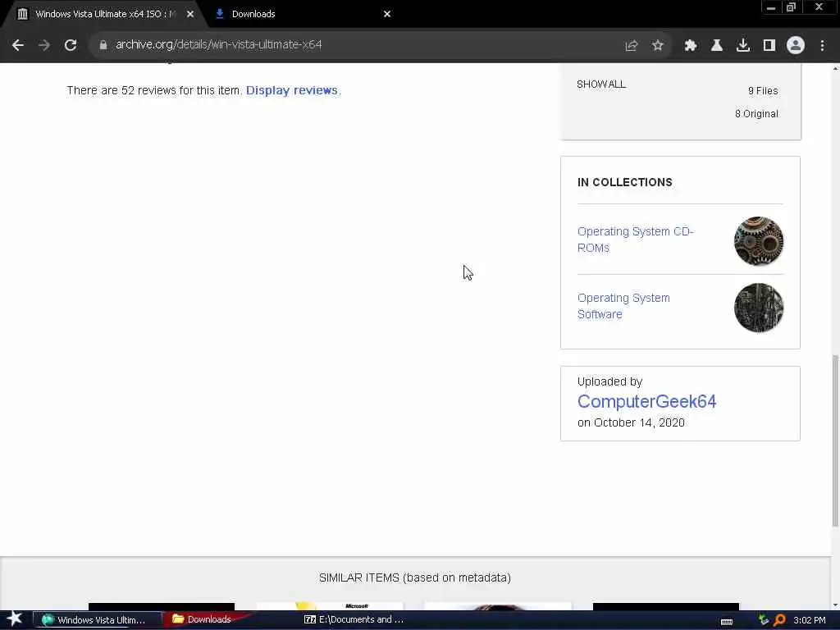Click the 'IN COLLECTIONS' heading
The width and height of the screenshot is (840, 630).
(x=624, y=182)
